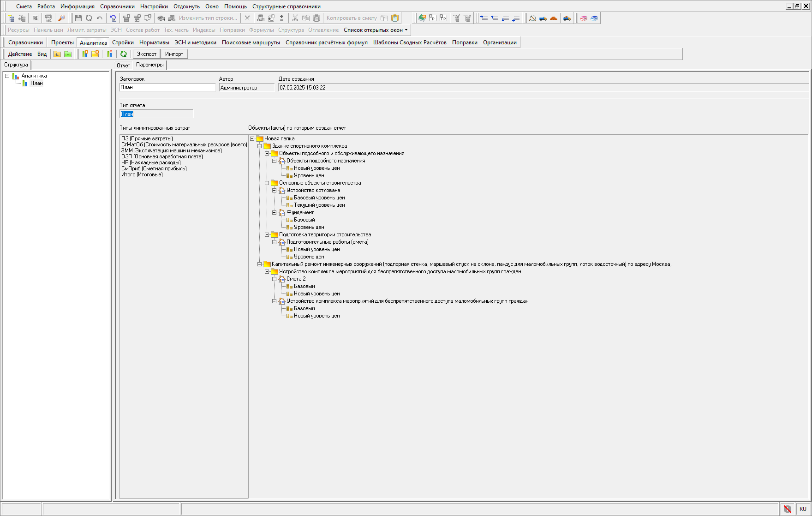This screenshot has height=516, width=812.
Task: Click the blue stacked books icon
Action: pyautogui.click(x=594, y=18)
